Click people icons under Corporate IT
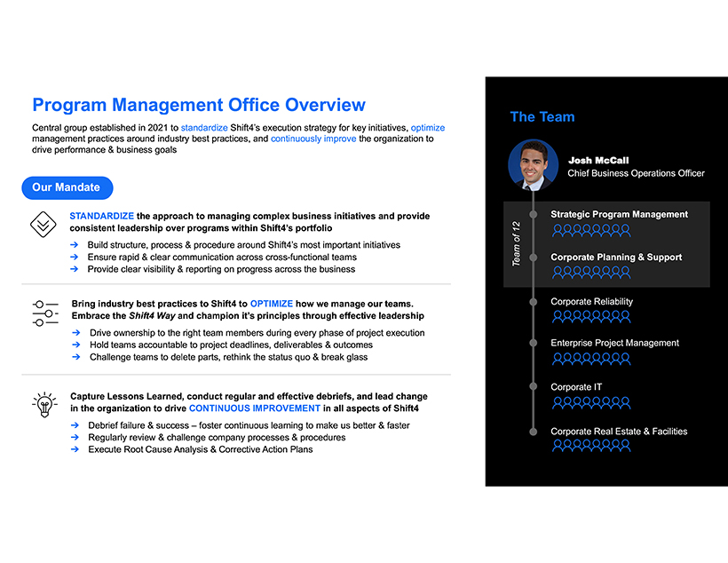This screenshot has width=728, height=563. click(591, 403)
